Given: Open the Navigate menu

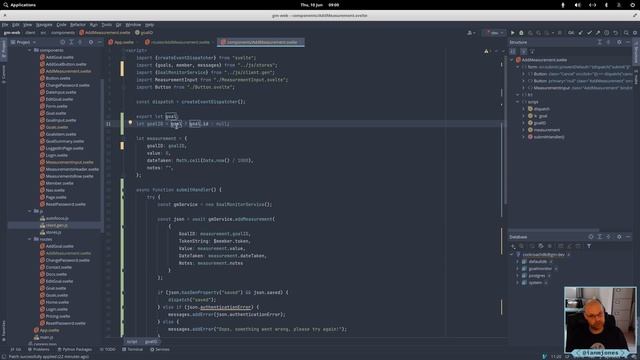Looking at the screenshot, I should pyautogui.click(x=44, y=24).
